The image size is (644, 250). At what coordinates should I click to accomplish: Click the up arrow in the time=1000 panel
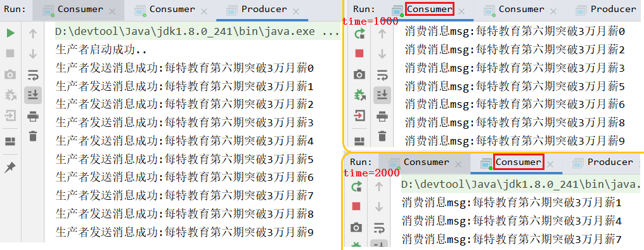click(x=382, y=34)
